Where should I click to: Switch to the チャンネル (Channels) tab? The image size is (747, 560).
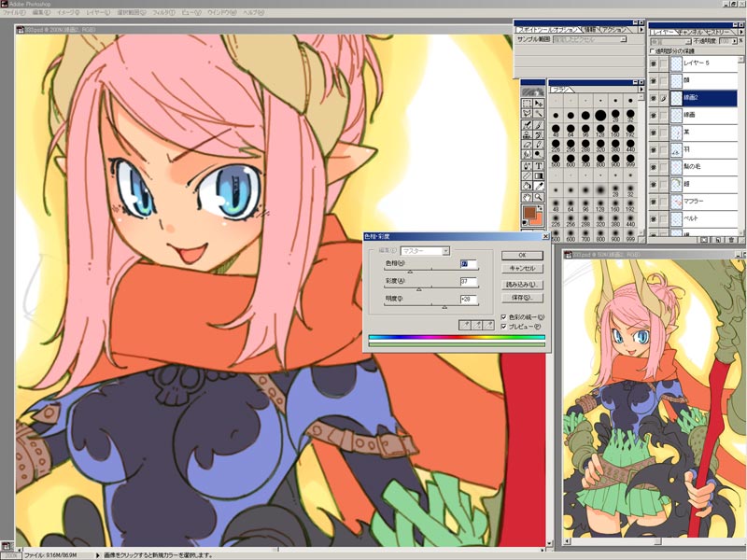[x=690, y=32]
